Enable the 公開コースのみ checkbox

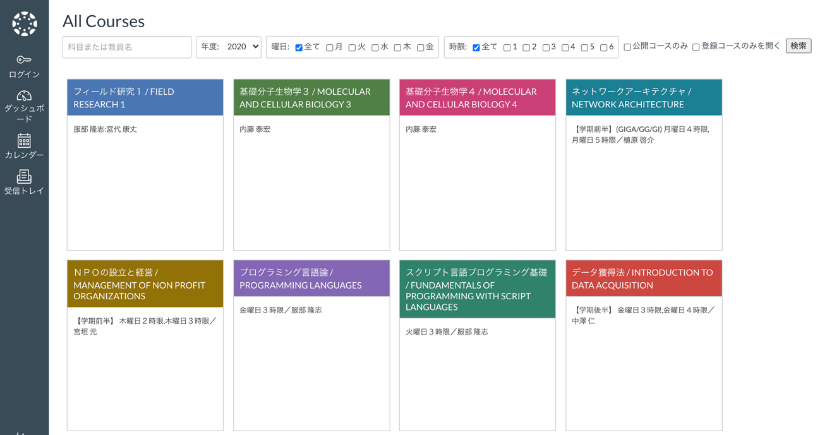tap(627, 47)
